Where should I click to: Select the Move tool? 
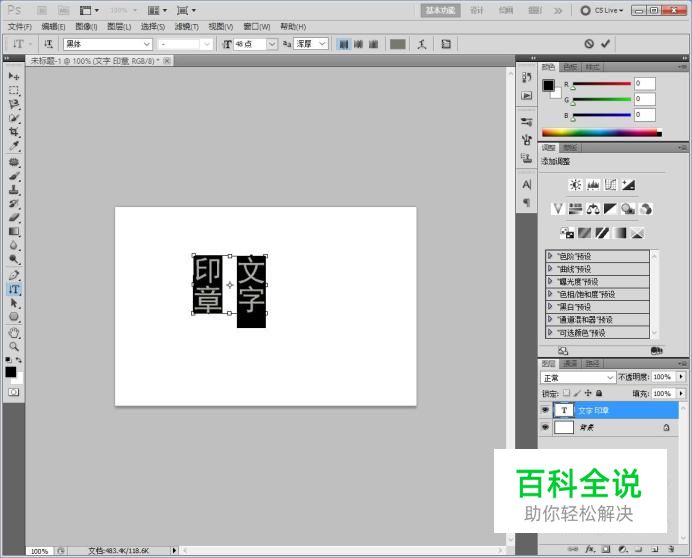pyautogui.click(x=14, y=76)
